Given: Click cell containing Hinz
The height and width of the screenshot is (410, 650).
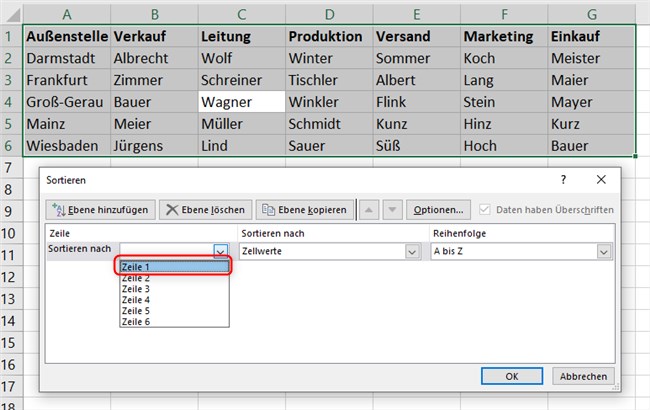Looking at the screenshot, I should click(x=504, y=124).
